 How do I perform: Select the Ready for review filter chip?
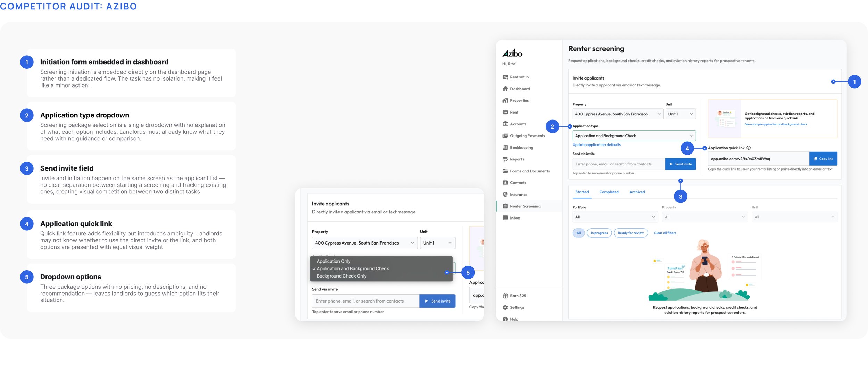pos(631,233)
